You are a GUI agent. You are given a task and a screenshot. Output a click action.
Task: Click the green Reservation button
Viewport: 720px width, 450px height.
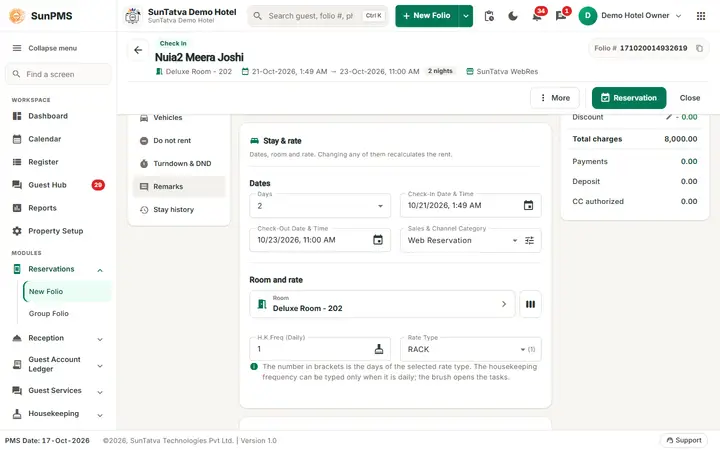[629, 98]
